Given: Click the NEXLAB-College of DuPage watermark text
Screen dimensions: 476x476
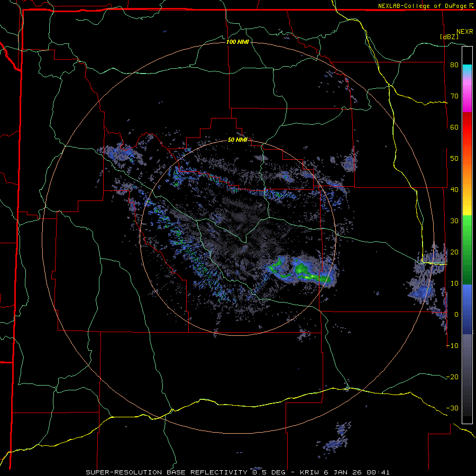Looking at the screenshot, I should [x=422, y=6].
